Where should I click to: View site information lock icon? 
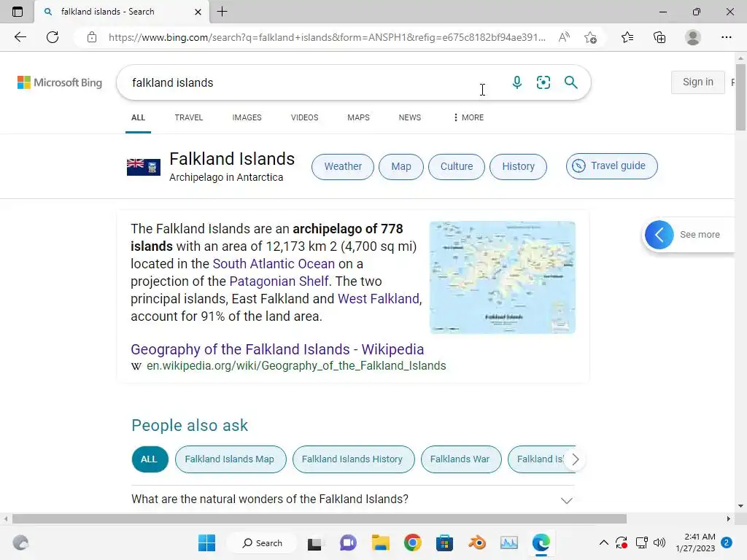[x=92, y=37]
